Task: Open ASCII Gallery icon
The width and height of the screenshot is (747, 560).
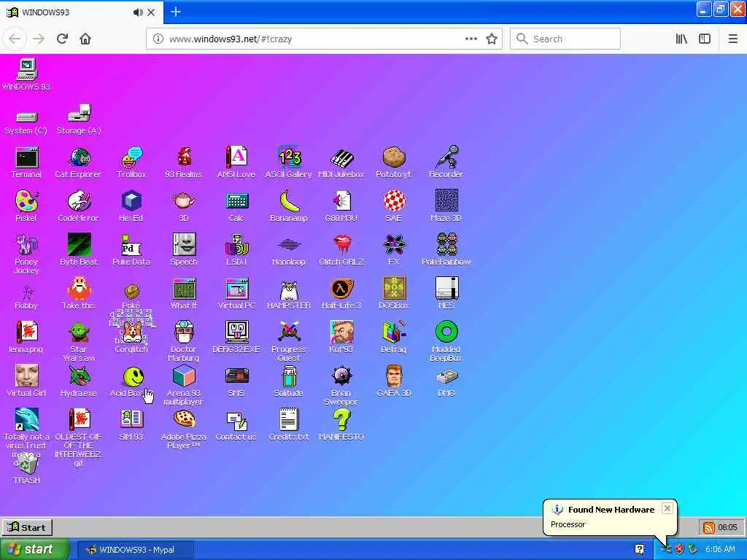Action: point(289,157)
